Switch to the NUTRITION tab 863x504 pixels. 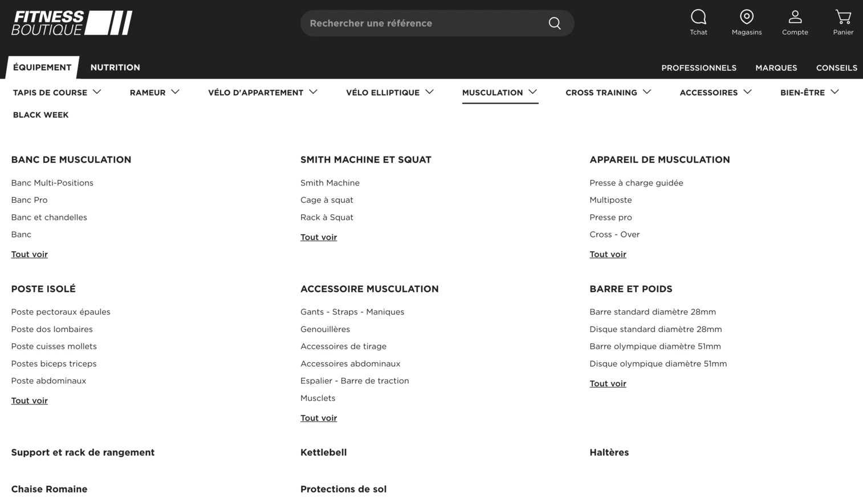coord(115,67)
